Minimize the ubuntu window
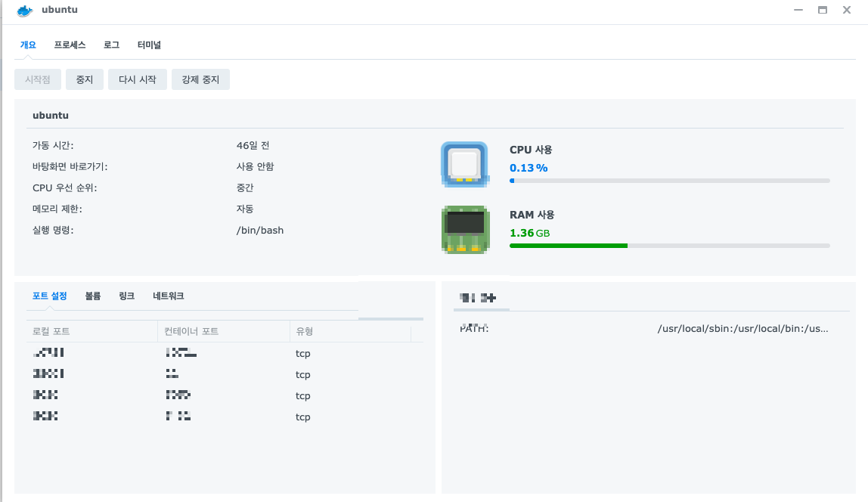Image resolution: width=868 pixels, height=502 pixels. [x=798, y=10]
